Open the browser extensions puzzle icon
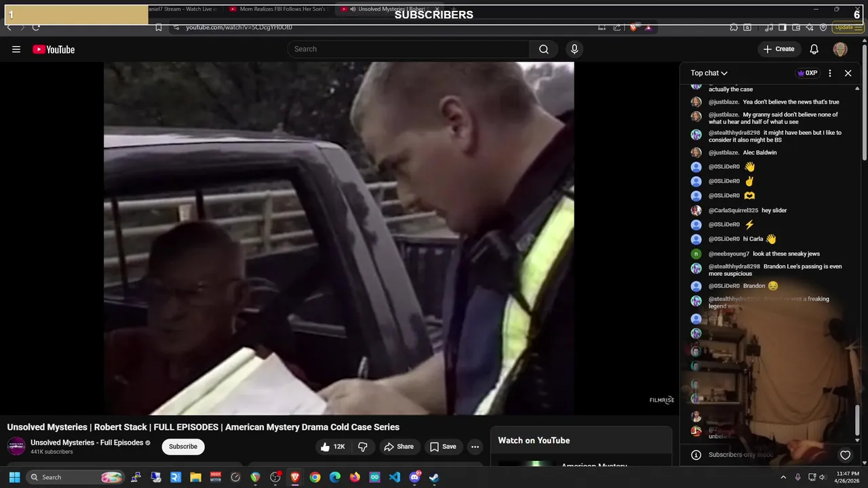The width and height of the screenshot is (868, 488). (734, 27)
